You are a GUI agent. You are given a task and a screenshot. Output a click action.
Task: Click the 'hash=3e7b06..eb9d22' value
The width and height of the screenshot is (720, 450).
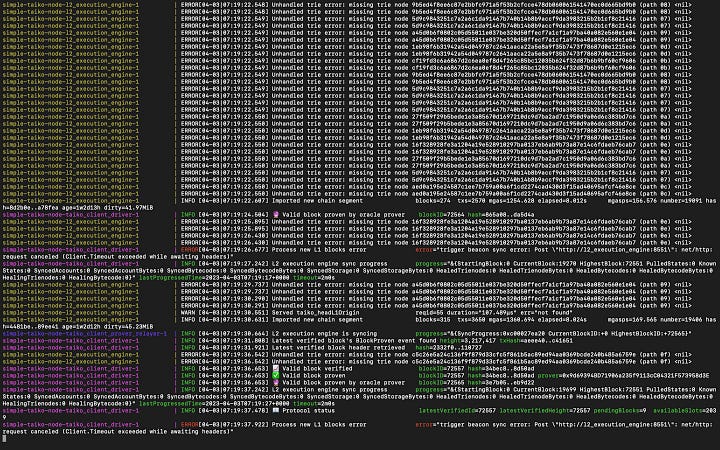501,382
